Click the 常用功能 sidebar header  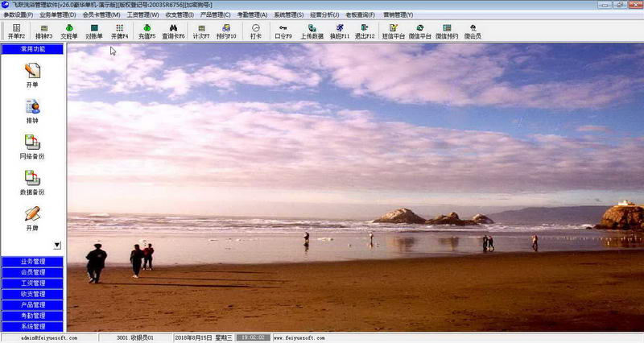click(32, 49)
